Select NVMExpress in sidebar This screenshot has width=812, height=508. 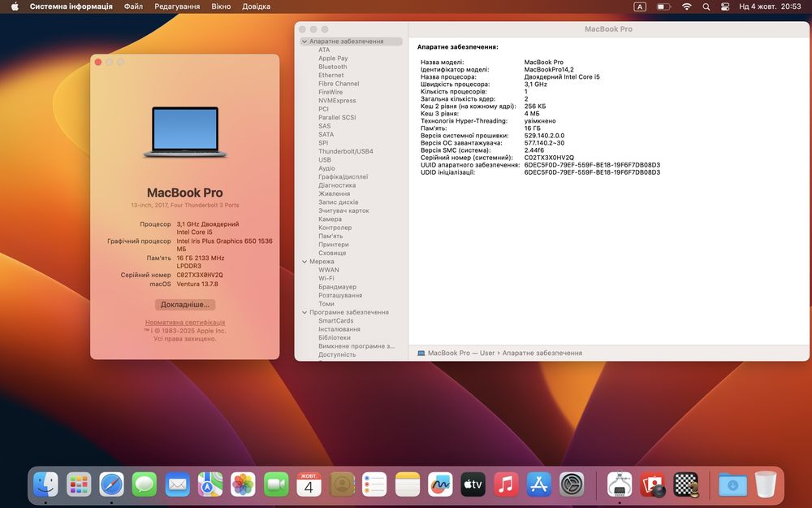point(337,101)
